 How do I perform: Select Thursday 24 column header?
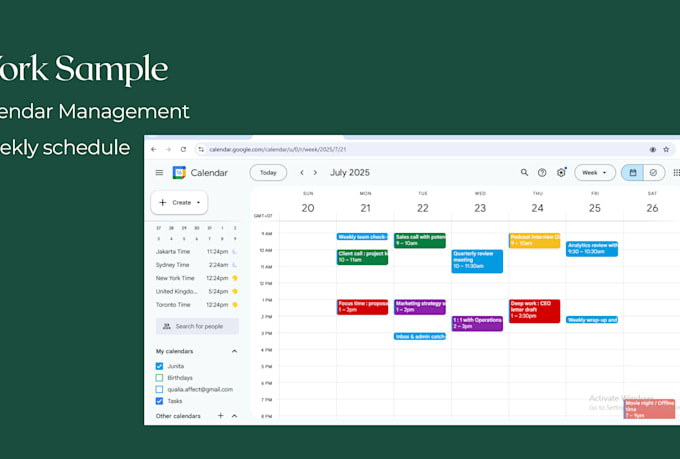click(537, 203)
